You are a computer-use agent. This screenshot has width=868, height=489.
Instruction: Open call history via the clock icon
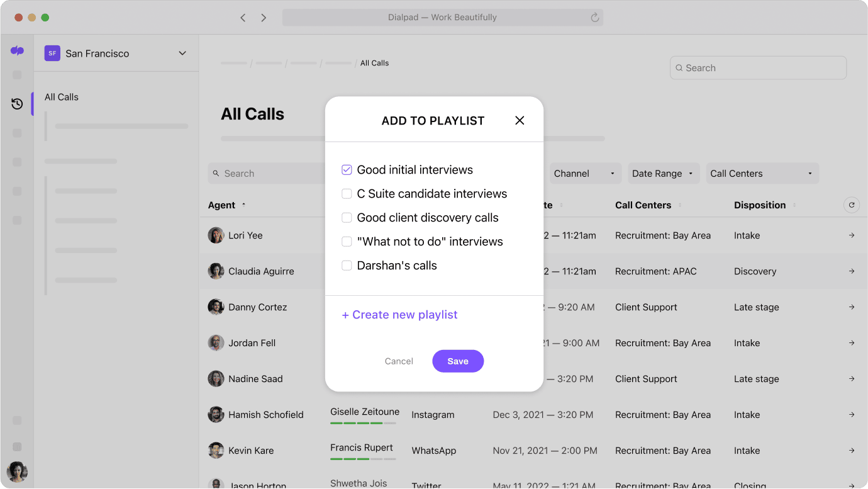17,103
